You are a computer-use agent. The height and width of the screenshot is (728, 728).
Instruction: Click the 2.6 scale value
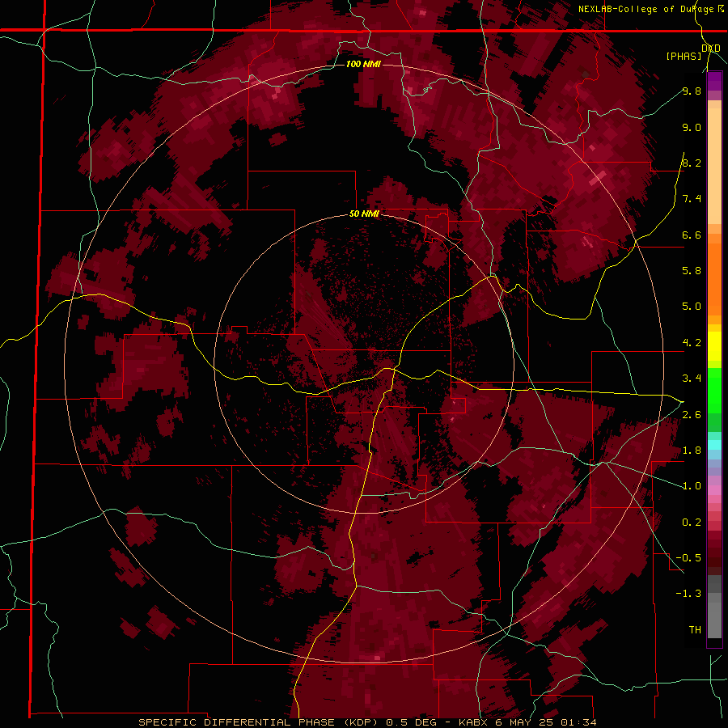pos(692,414)
